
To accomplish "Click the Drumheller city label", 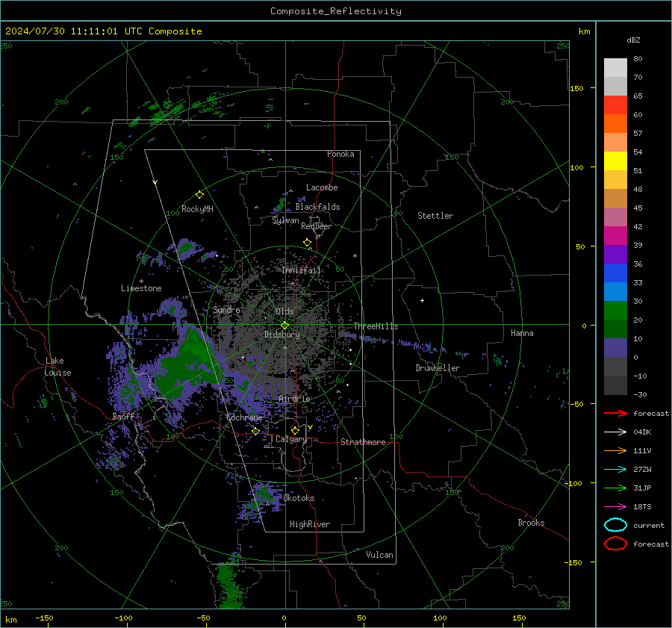I will 438,368.
